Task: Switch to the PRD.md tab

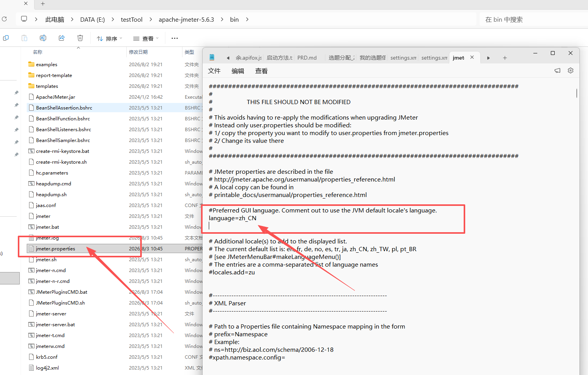Action: 307,58
